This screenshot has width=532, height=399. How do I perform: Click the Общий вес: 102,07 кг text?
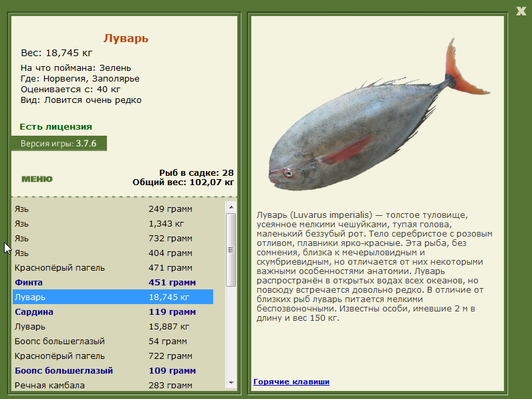coord(183,182)
